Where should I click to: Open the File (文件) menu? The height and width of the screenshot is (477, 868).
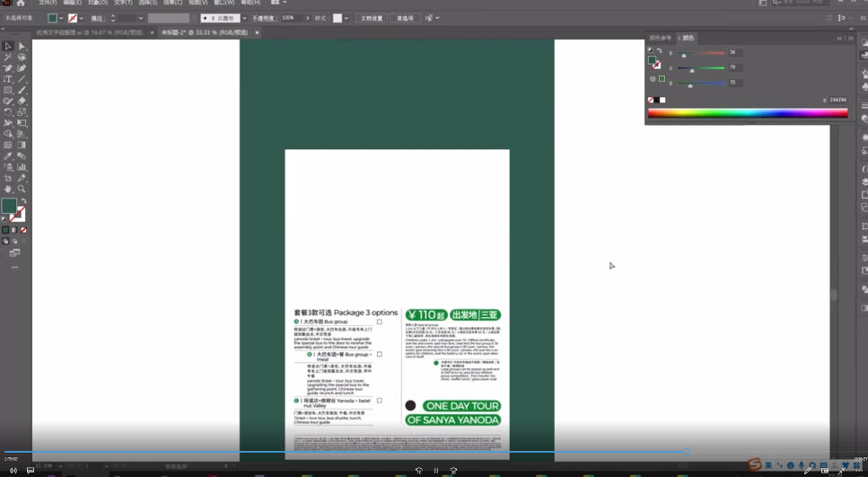(48, 3)
